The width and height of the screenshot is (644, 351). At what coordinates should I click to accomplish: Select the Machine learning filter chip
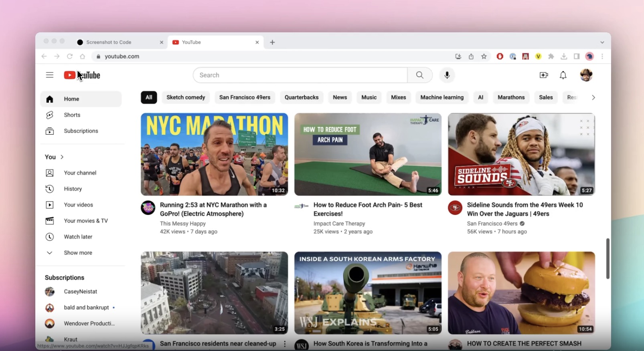click(x=441, y=97)
